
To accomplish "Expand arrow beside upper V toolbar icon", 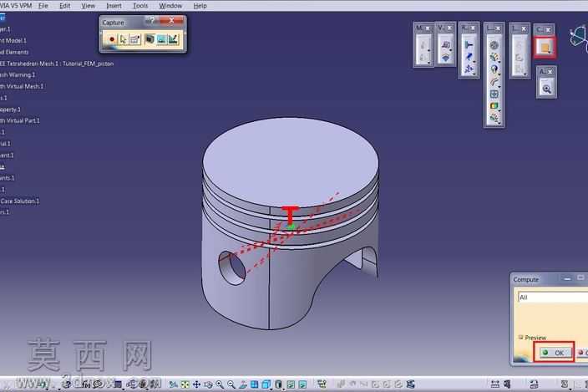I will pyautogui.click(x=451, y=50).
